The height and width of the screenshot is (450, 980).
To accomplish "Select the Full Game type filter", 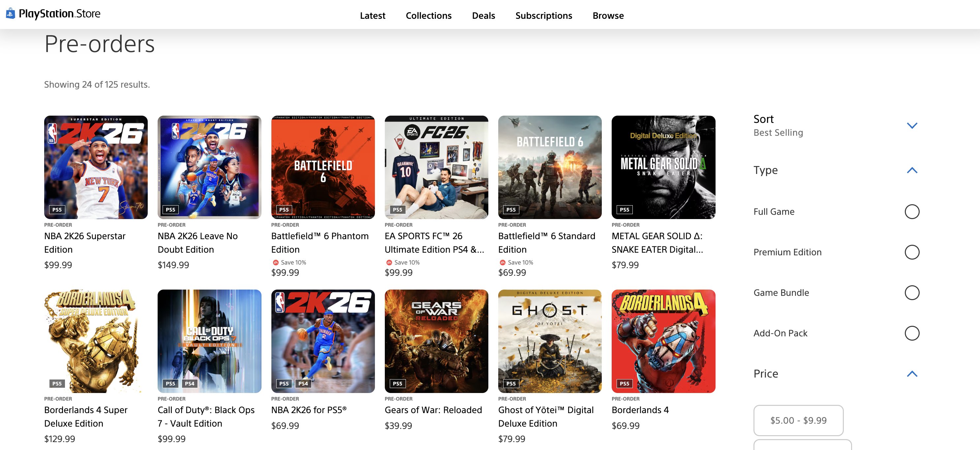I will [x=911, y=212].
